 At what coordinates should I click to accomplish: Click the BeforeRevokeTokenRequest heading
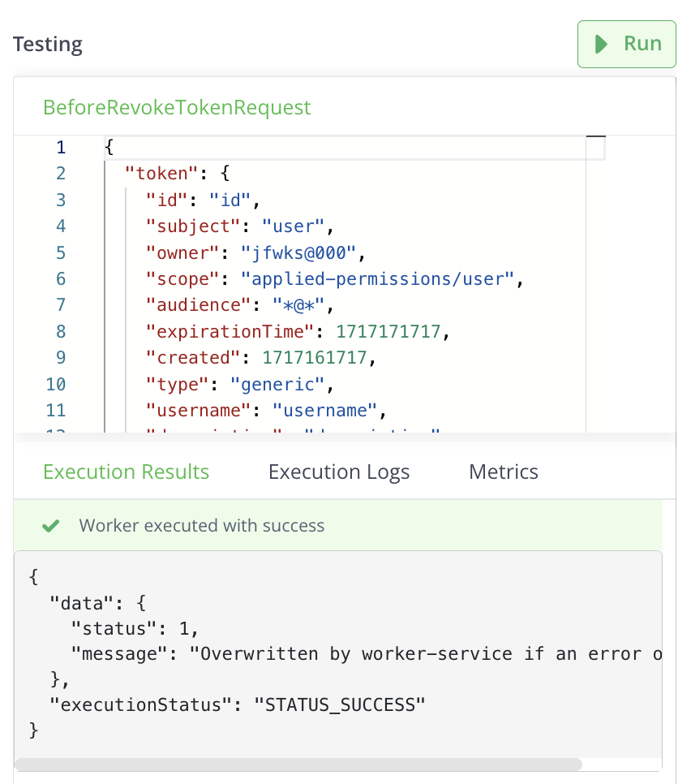pos(177,107)
